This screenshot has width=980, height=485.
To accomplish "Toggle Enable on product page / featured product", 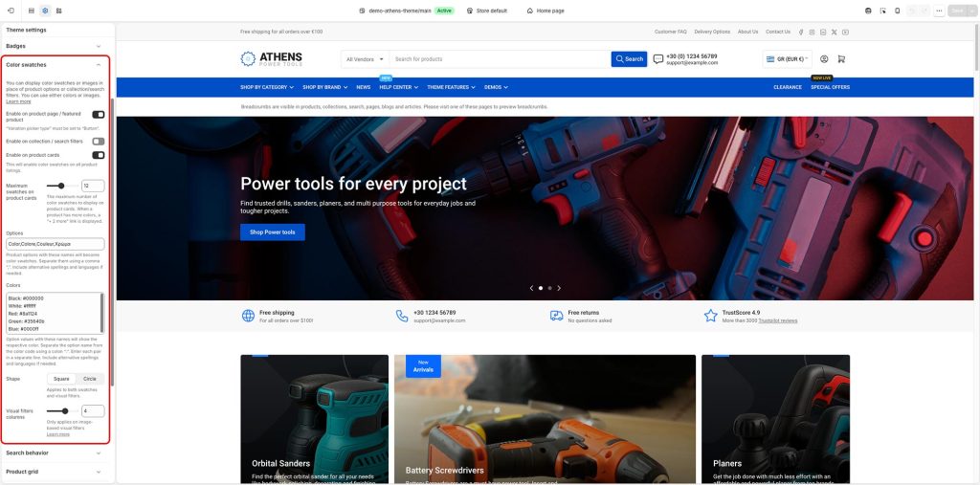I will click(99, 115).
